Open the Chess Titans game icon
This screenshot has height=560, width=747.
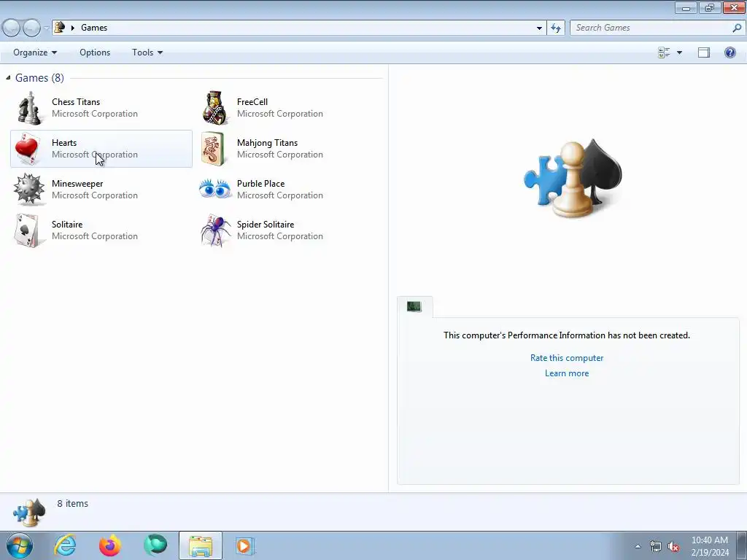(x=29, y=108)
